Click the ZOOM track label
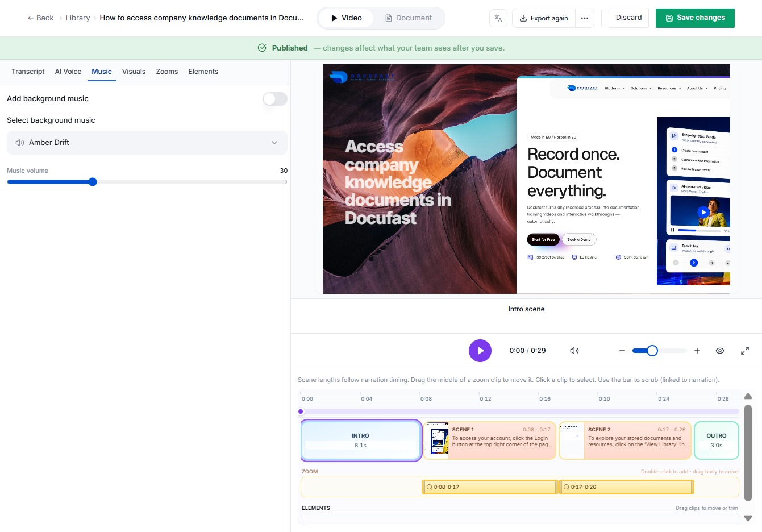 tap(310, 472)
